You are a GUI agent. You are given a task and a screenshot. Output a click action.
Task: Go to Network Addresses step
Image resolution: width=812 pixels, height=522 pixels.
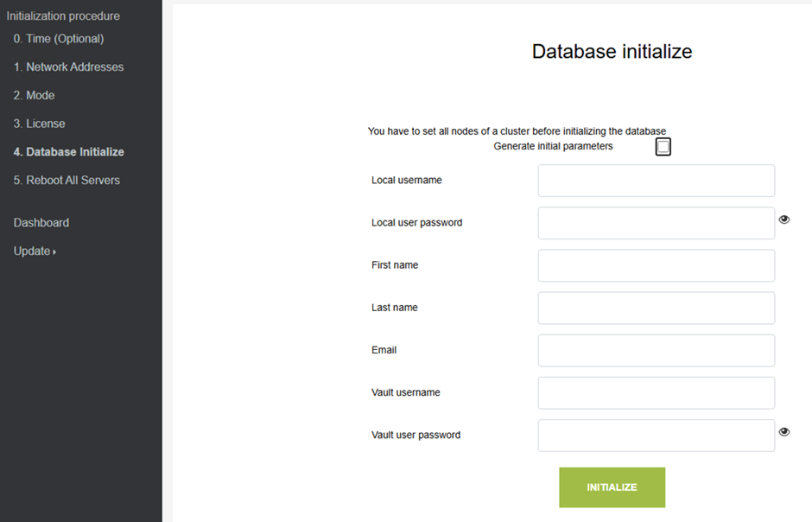tap(68, 67)
